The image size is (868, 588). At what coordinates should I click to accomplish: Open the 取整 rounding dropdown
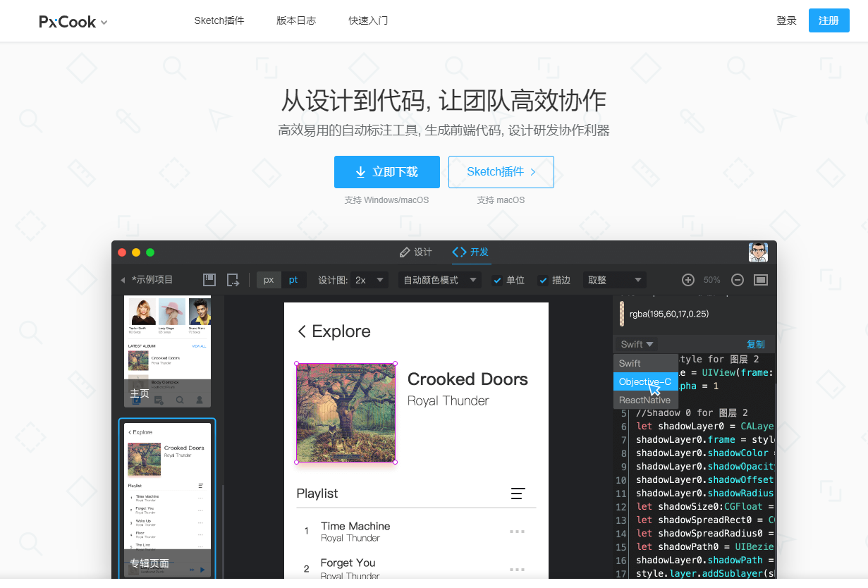[614, 280]
